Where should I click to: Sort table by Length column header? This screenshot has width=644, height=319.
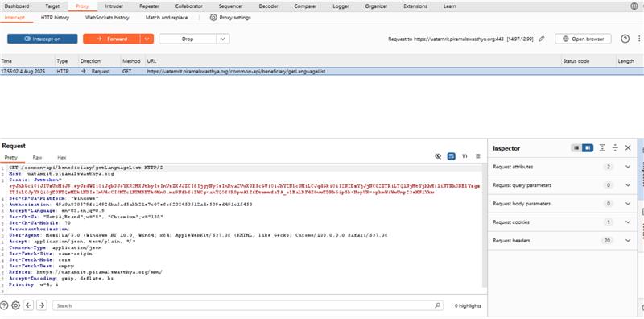click(630, 61)
